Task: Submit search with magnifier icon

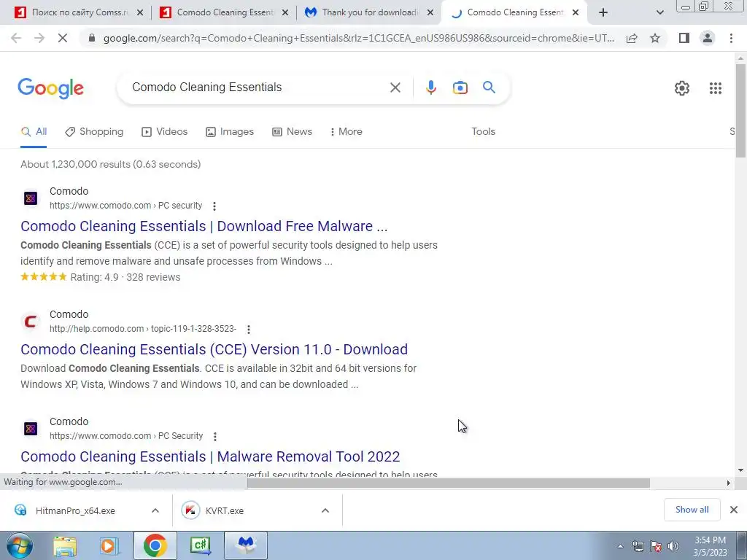Action: (x=489, y=87)
